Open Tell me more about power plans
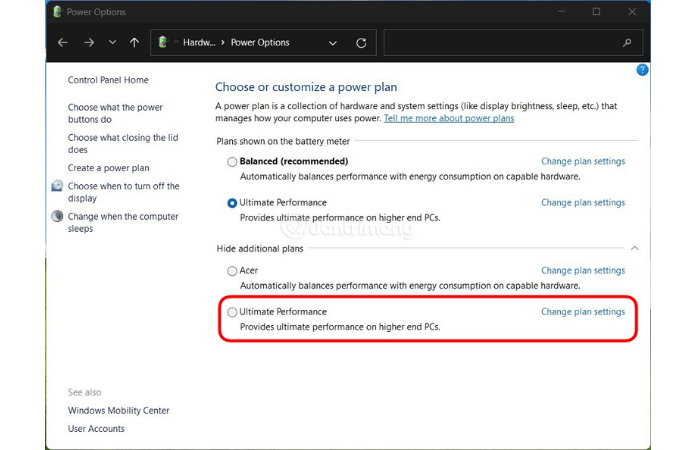Viewport: 696px width, 450px height. (x=449, y=118)
